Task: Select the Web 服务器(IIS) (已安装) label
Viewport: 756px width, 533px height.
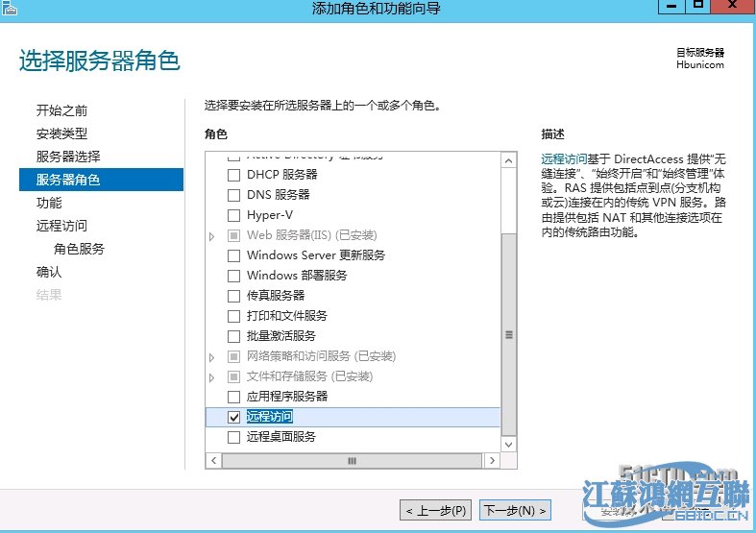Action: click(x=312, y=235)
